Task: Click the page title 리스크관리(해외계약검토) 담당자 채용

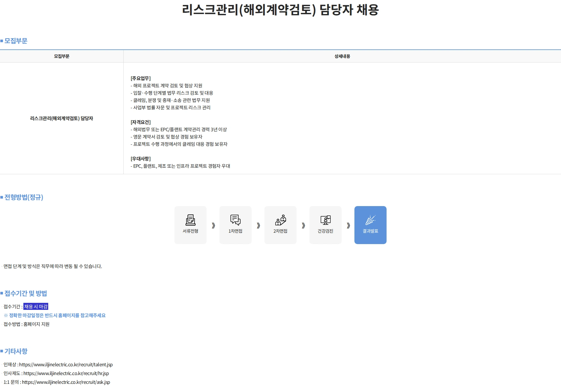Action: 280,10
